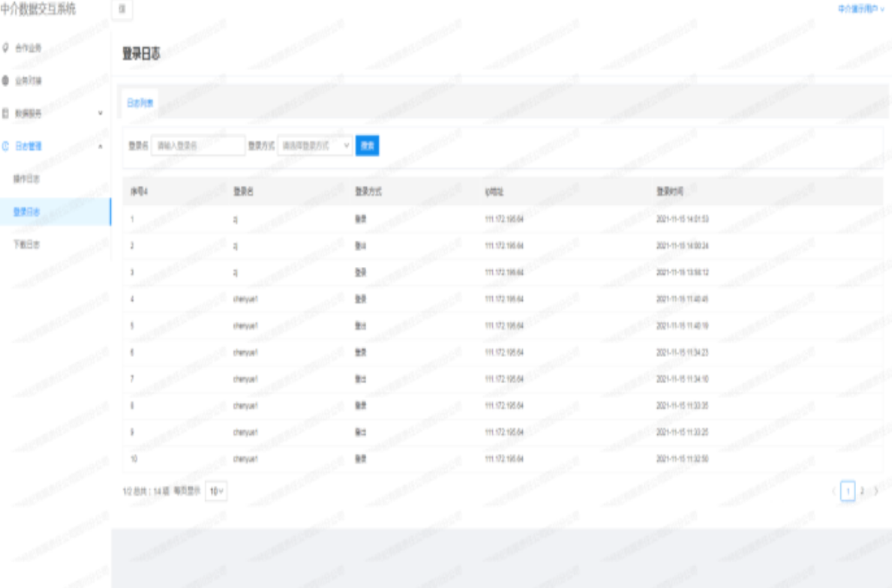This screenshot has width=892, height=588.
Task: Go to page 2 in pagination
Action: (x=863, y=490)
